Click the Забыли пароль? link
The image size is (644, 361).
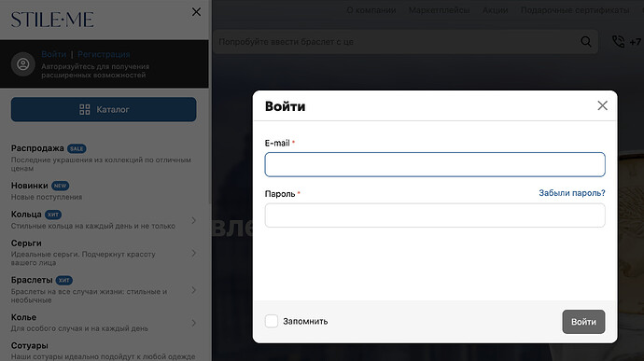coord(572,192)
